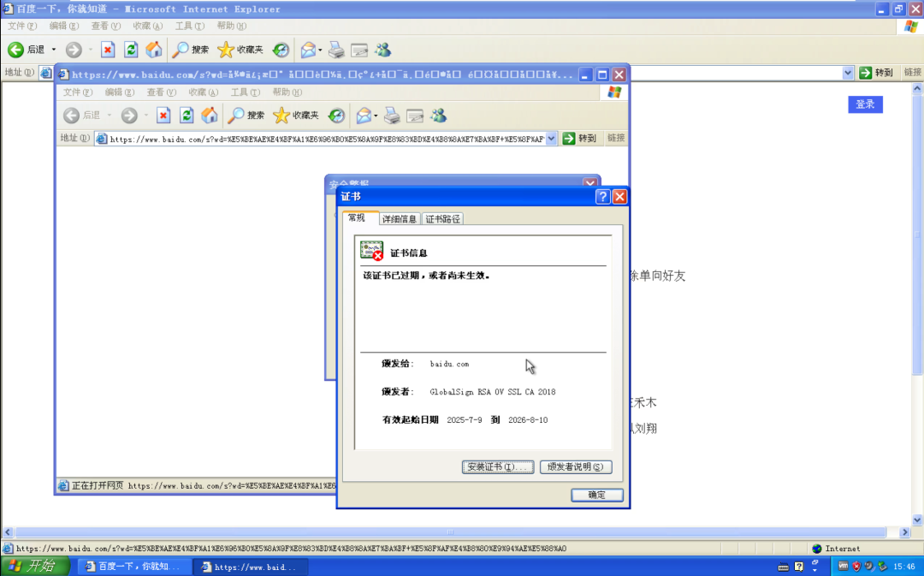Viewport: 924px width, 576px height.
Task: Open Search (搜索) in outer IE toolbar
Action: click(x=190, y=50)
